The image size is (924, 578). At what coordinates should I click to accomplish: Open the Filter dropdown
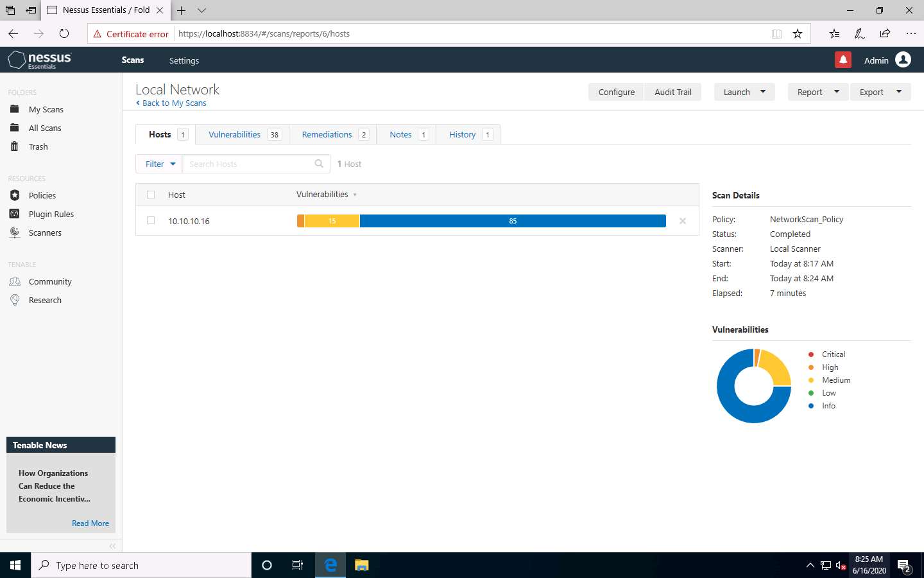point(159,164)
